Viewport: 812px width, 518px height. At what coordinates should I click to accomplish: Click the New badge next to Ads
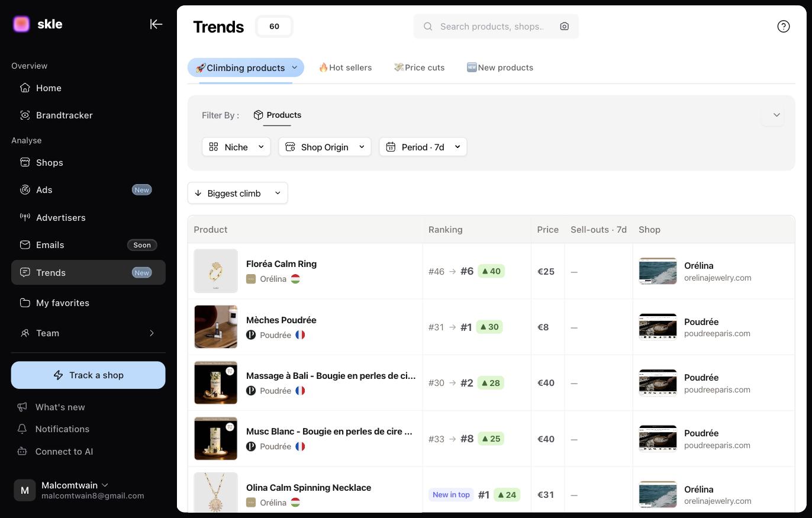click(x=141, y=190)
